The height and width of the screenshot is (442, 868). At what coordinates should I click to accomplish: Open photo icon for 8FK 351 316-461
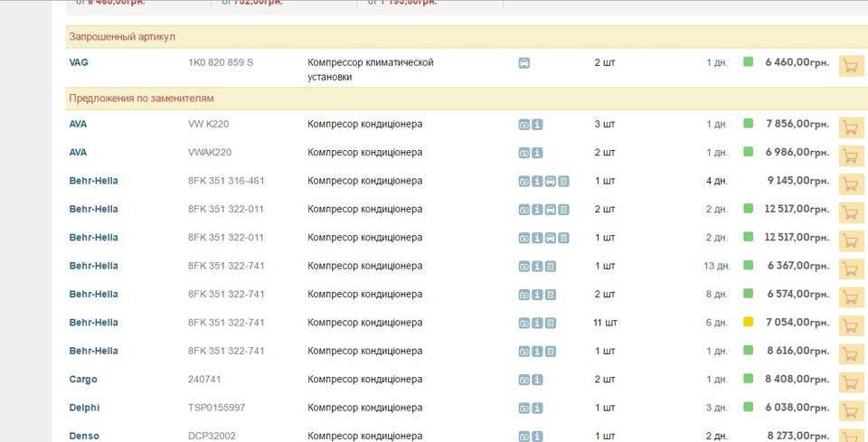coord(524,181)
